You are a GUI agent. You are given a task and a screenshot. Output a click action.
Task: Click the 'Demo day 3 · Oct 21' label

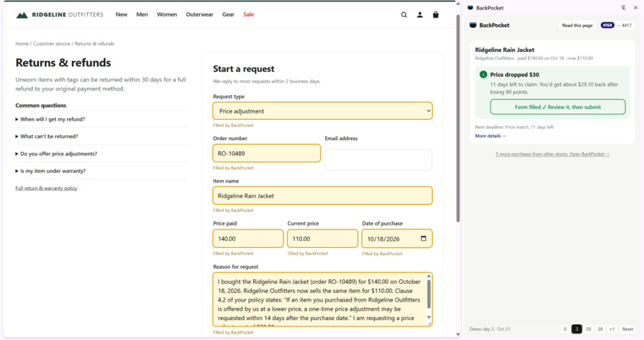tap(490, 329)
